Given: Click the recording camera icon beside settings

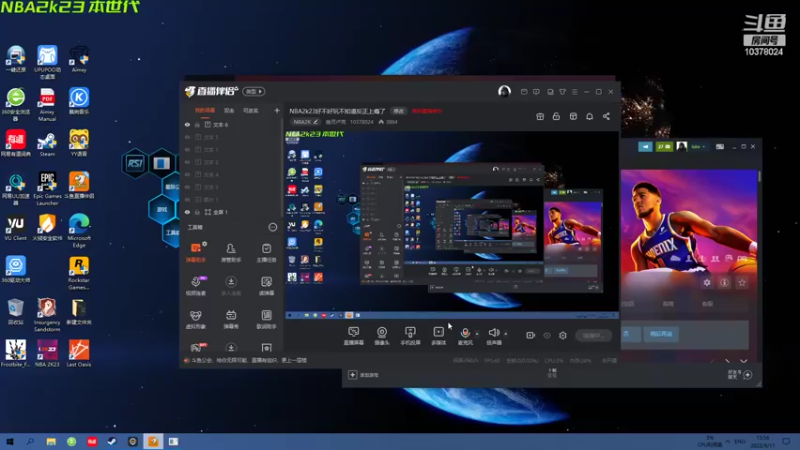Looking at the screenshot, I should 531,335.
